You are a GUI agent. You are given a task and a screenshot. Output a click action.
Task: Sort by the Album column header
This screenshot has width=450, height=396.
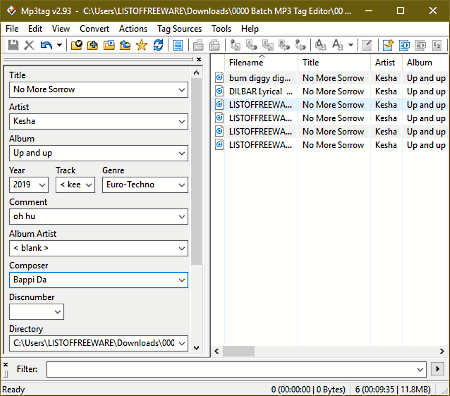pos(425,63)
